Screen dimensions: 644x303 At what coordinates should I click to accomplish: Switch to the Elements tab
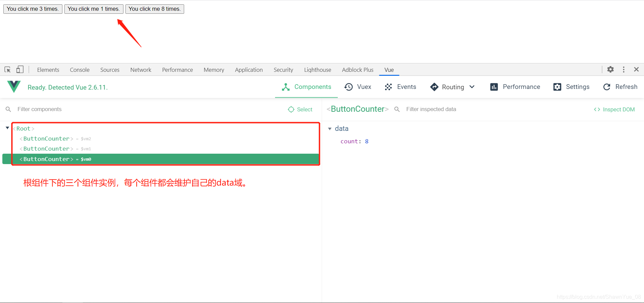click(x=48, y=70)
